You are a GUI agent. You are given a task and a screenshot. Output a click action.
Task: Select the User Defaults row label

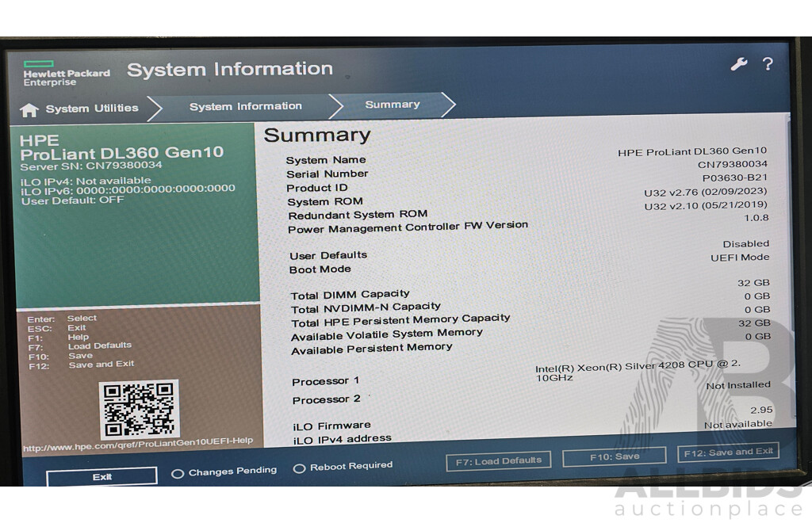pyautogui.click(x=328, y=255)
